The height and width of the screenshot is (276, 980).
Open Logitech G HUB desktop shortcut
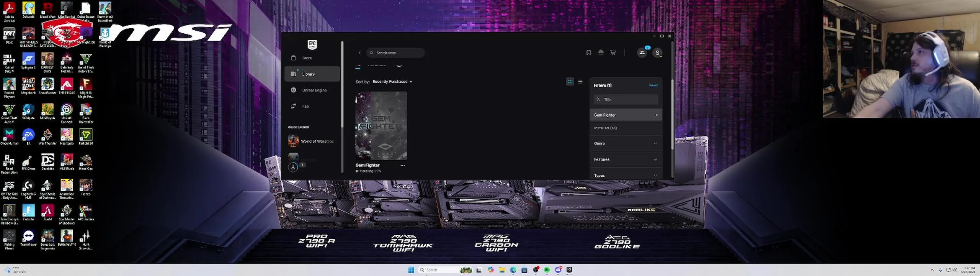tap(28, 190)
